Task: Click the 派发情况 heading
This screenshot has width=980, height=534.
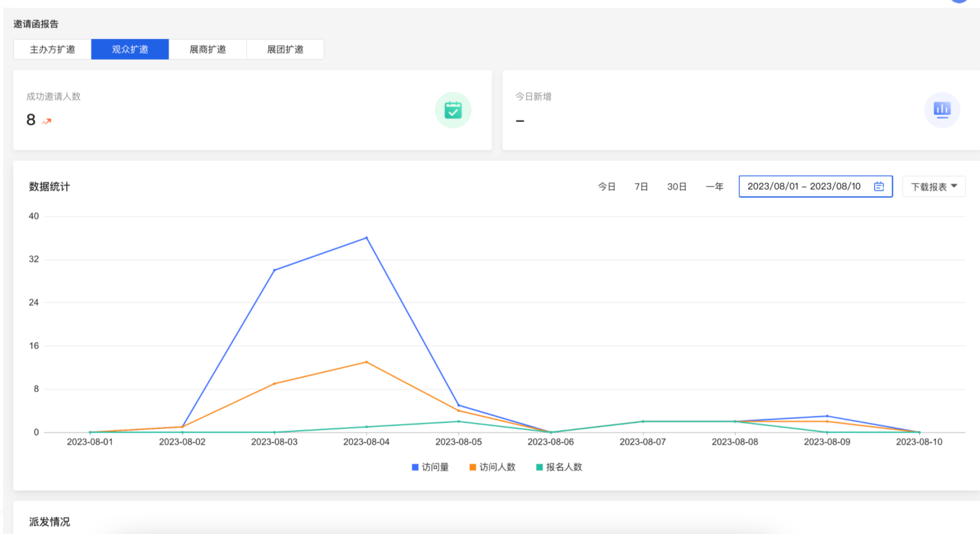Action: tap(49, 522)
